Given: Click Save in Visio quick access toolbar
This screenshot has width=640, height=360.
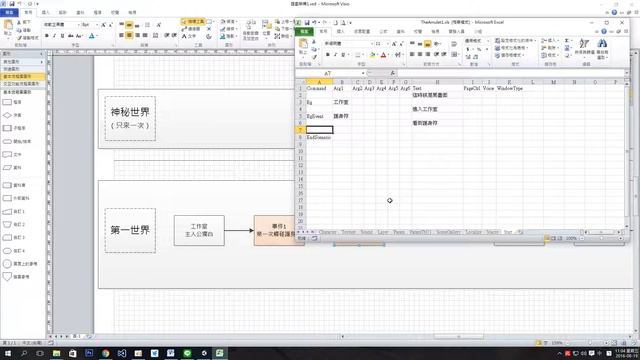Looking at the screenshot, I should 12,4.
